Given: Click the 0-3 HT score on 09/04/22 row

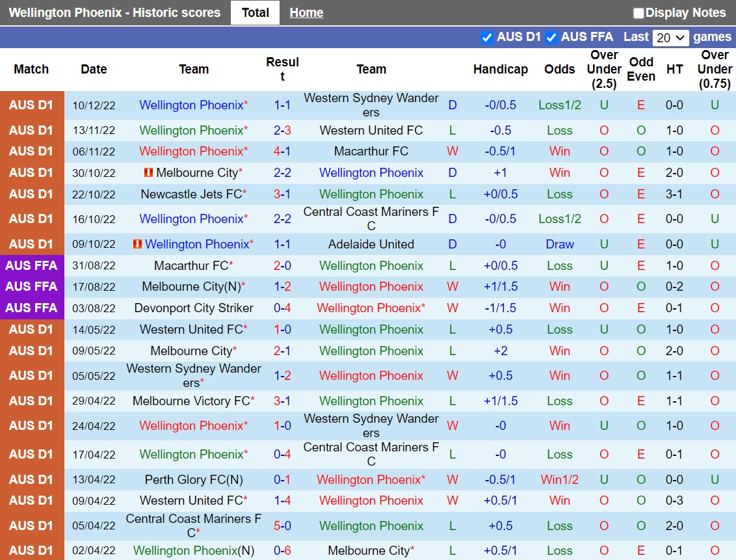Looking at the screenshot, I should click(674, 500).
